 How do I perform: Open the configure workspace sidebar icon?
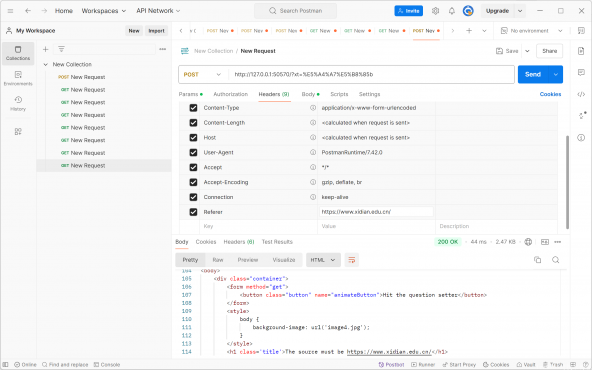pyautogui.click(x=18, y=131)
